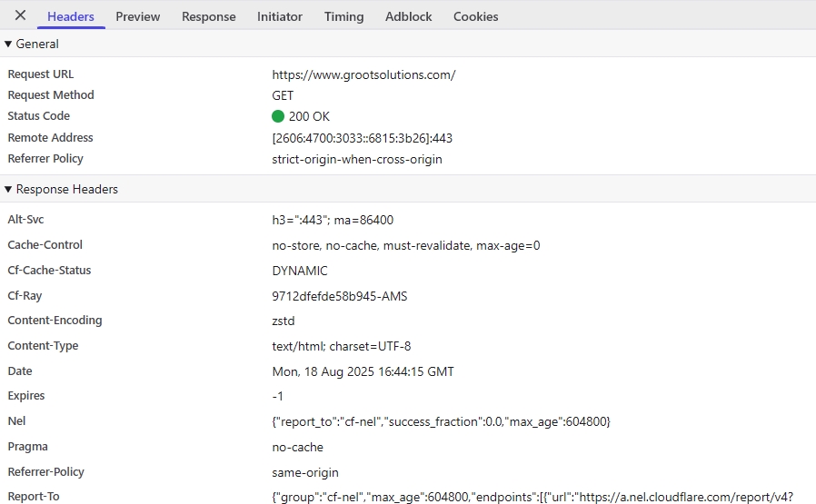816x504 pixels.
Task: Close the request details panel
Action: click(x=20, y=15)
